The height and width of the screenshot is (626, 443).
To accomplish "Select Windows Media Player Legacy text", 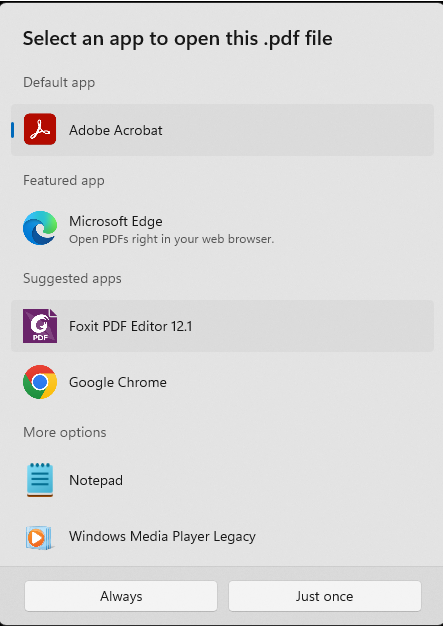I will point(162,537).
